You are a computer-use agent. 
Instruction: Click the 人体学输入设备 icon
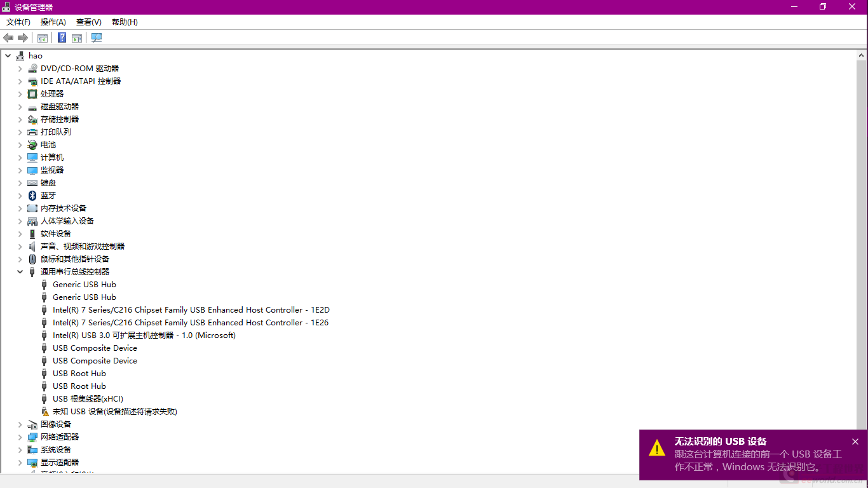click(x=32, y=221)
